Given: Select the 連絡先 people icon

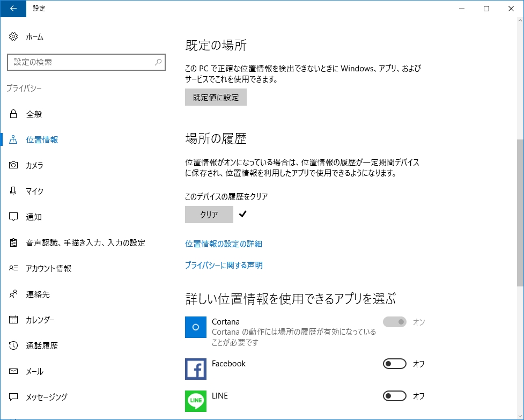Looking at the screenshot, I should point(13,294).
